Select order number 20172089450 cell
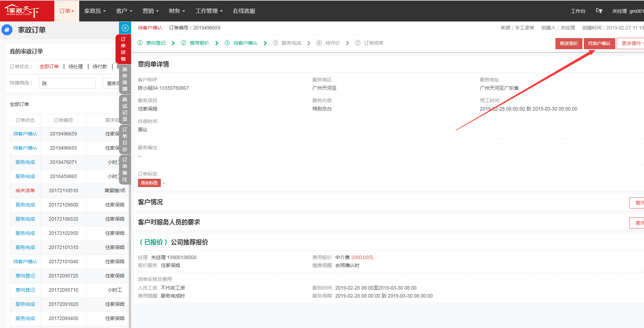Screen dimensions: 644x328 [64, 318]
